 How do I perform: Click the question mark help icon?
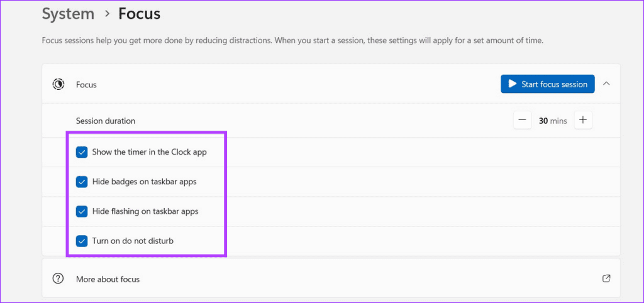(58, 278)
